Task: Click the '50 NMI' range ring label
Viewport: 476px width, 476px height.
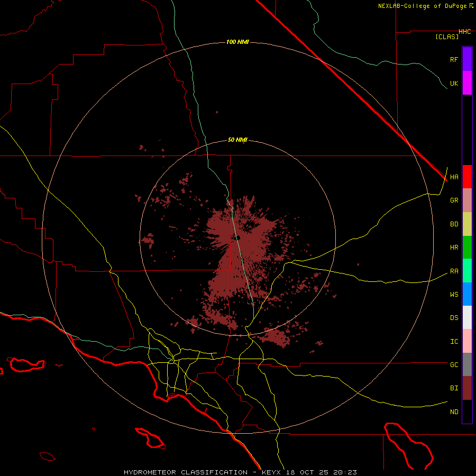Action: (x=237, y=140)
